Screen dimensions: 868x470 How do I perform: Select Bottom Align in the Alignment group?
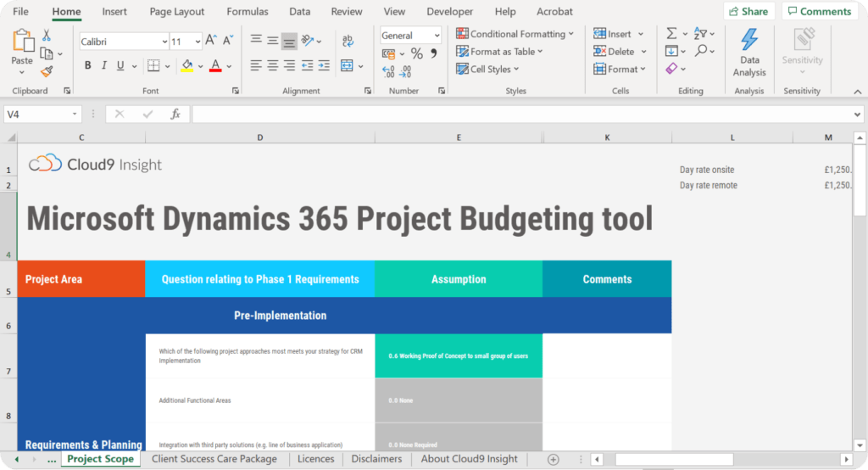[289, 41]
